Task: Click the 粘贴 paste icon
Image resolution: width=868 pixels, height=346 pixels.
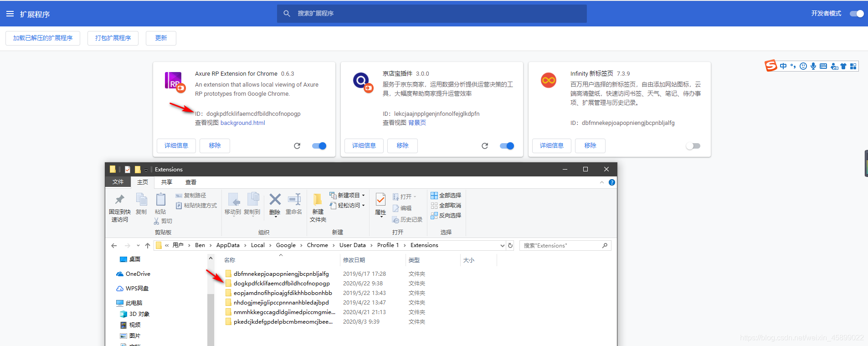Action: coord(160,199)
